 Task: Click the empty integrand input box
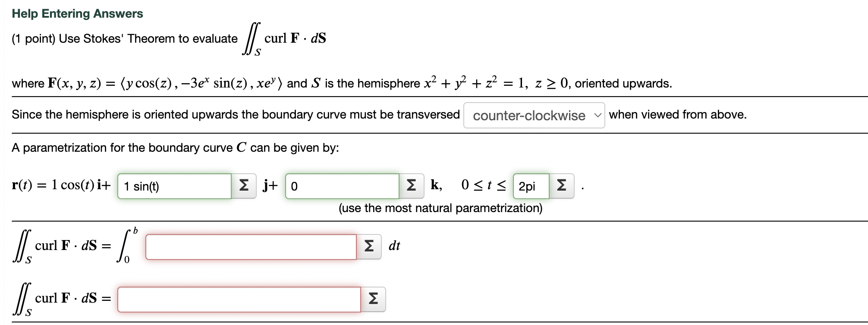coord(250,246)
